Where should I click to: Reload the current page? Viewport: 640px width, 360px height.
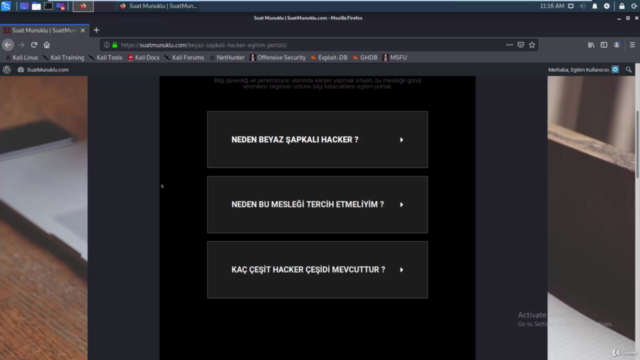click(x=34, y=45)
